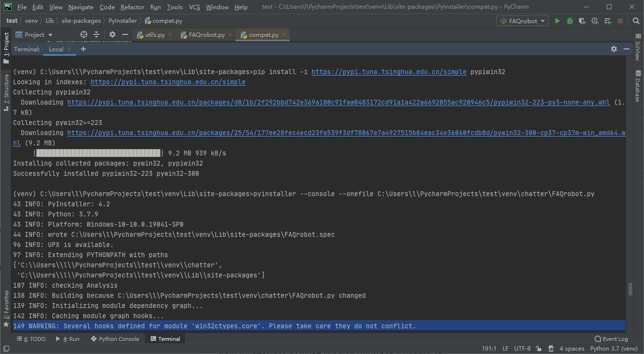The height and width of the screenshot is (354, 644).
Task: Toggle the Terminal tool window button
Action: coord(165,339)
